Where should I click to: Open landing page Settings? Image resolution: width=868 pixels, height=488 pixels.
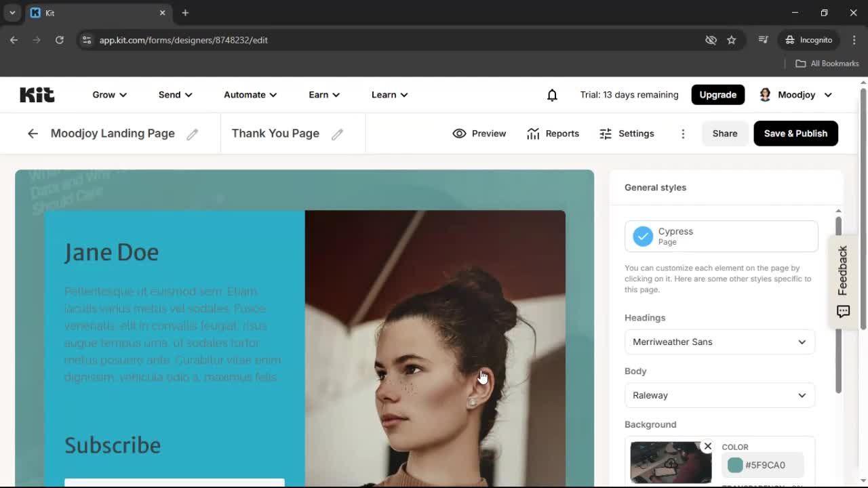[x=627, y=134]
